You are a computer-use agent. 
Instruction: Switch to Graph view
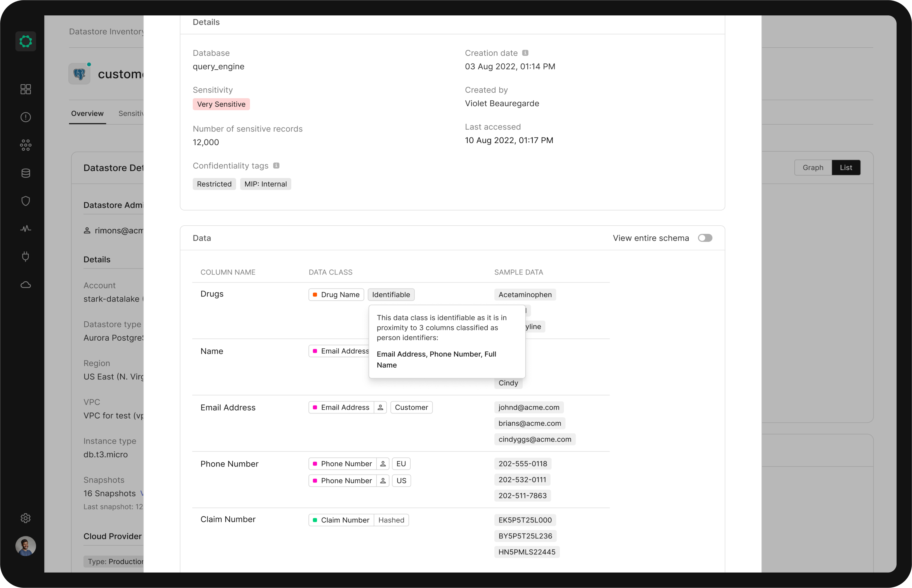coord(813,167)
